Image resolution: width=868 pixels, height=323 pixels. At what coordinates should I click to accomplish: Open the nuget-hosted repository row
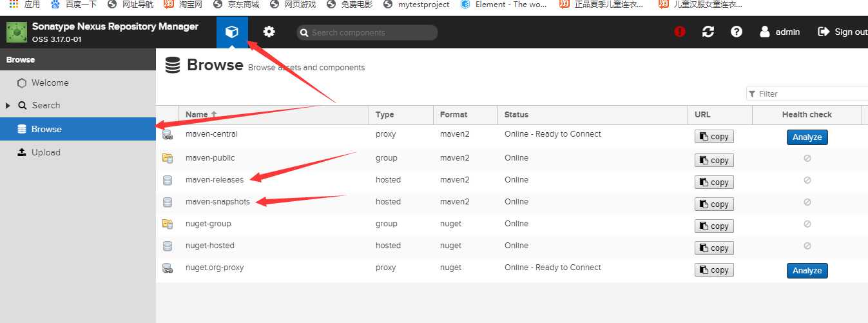coord(512,246)
